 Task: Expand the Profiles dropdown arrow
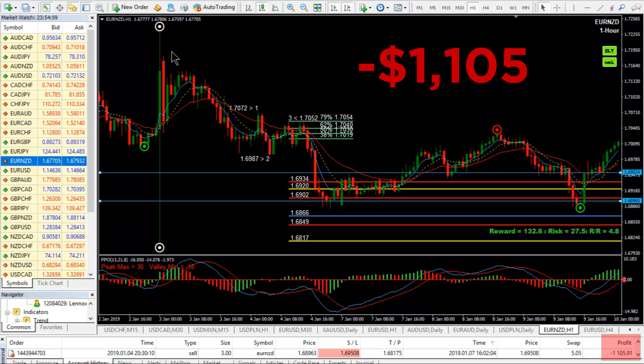pos(33,7)
